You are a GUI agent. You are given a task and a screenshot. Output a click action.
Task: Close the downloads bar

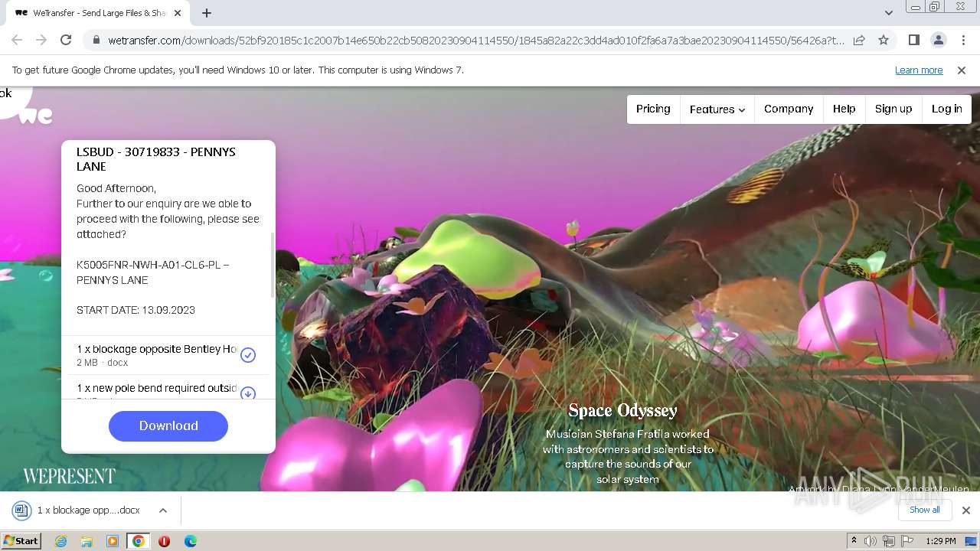(966, 510)
